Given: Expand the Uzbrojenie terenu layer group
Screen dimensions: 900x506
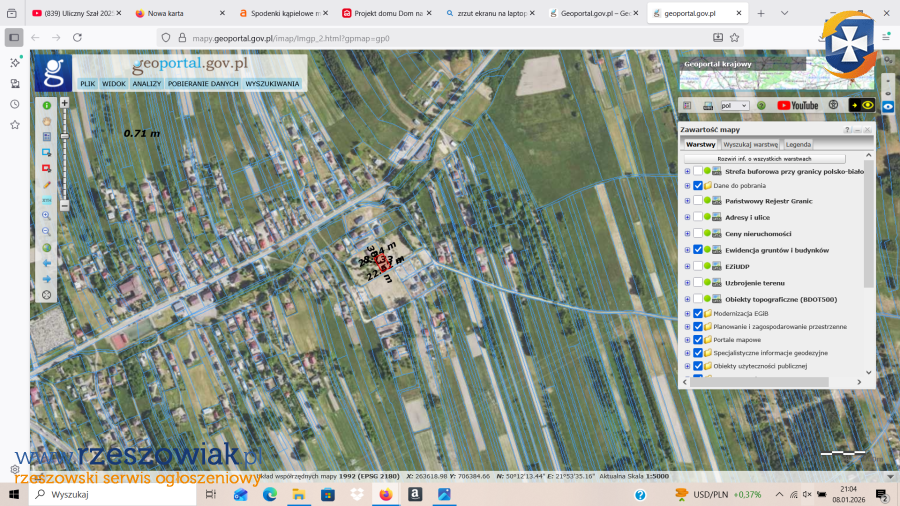Looking at the screenshot, I should click(687, 283).
